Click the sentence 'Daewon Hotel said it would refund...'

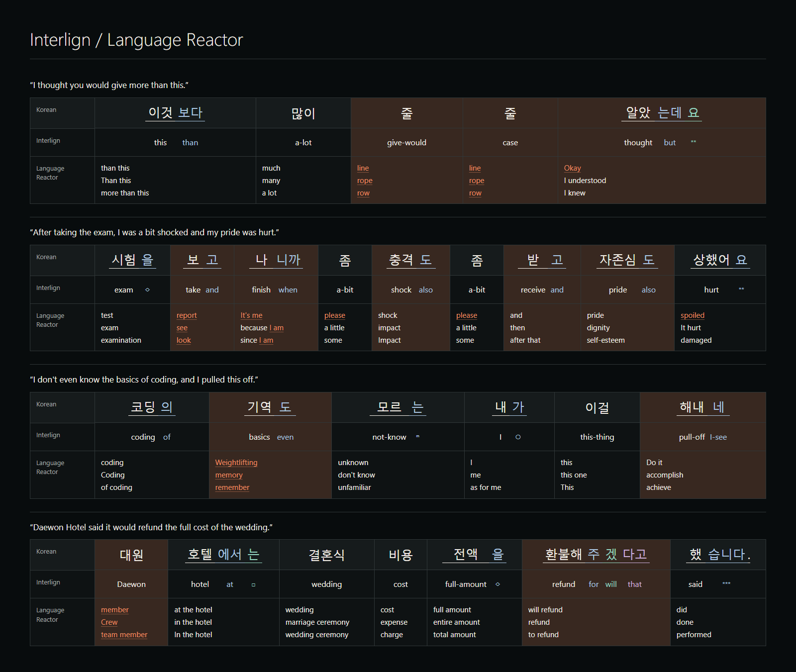point(151,527)
